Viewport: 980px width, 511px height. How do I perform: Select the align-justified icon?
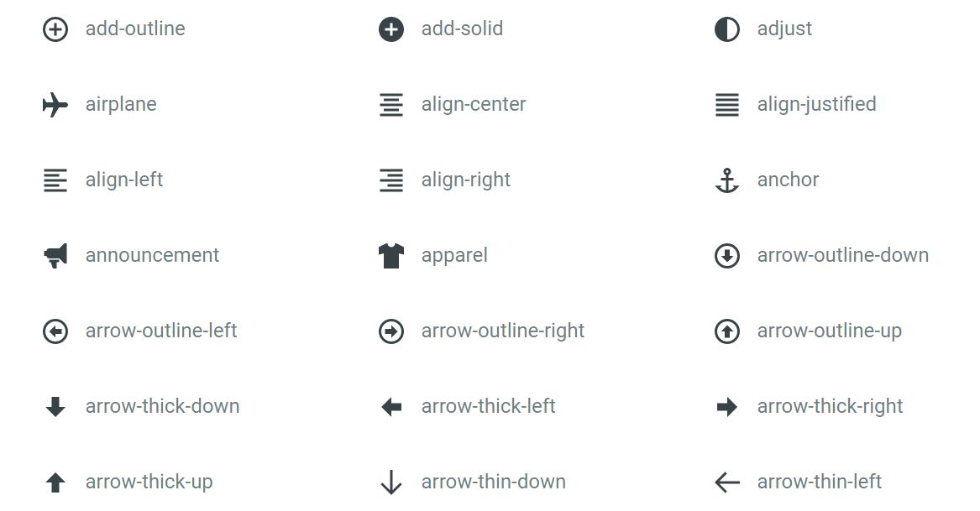tap(727, 105)
